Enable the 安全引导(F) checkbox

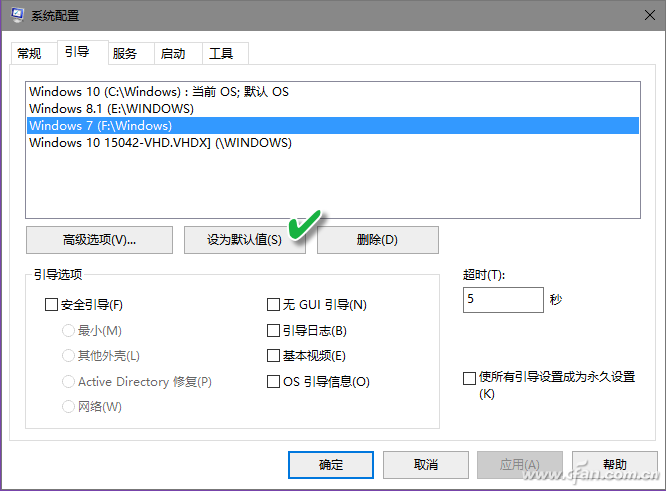(51, 305)
